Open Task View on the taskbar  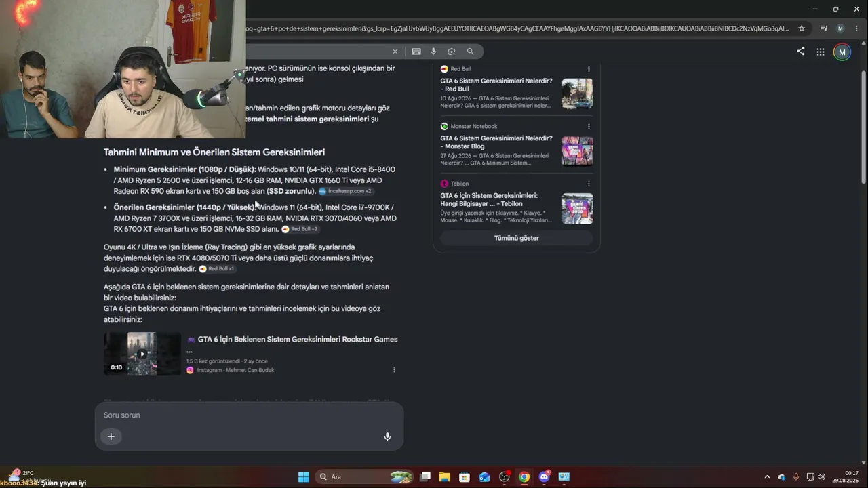pyautogui.click(x=425, y=476)
